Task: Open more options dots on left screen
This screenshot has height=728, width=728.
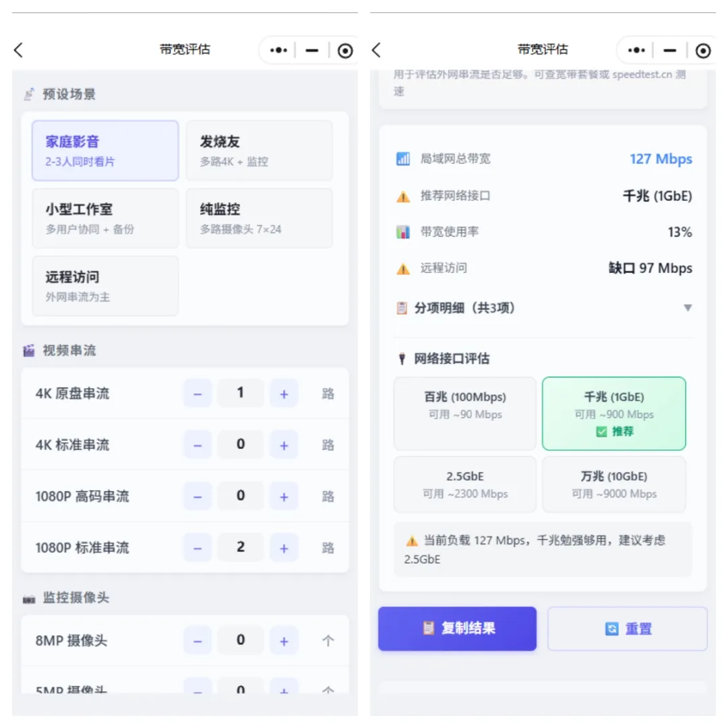Action: point(278,50)
